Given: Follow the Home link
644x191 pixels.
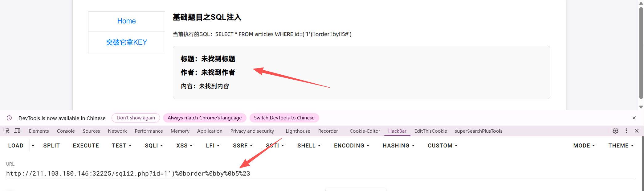Looking at the screenshot, I should coord(126,21).
